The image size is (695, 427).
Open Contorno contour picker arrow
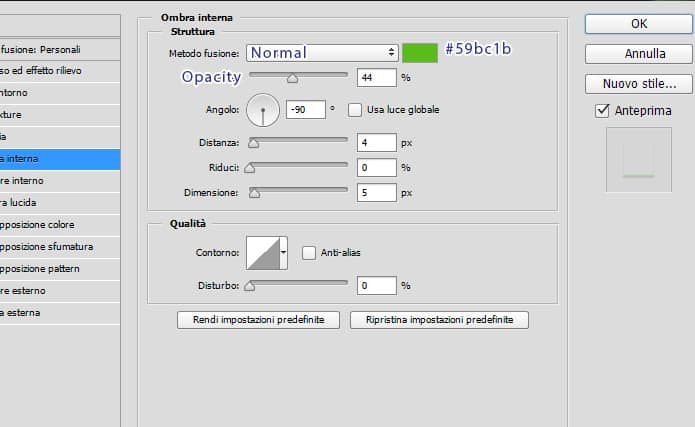[283, 253]
